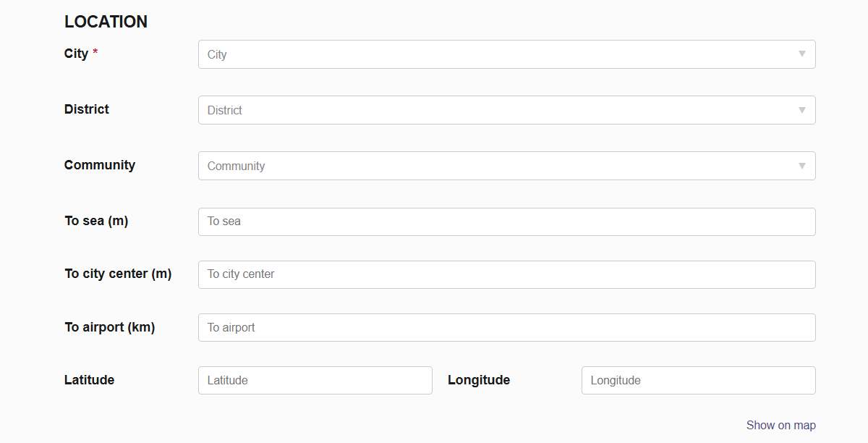Click the bold Longitude label

pyautogui.click(x=478, y=380)
